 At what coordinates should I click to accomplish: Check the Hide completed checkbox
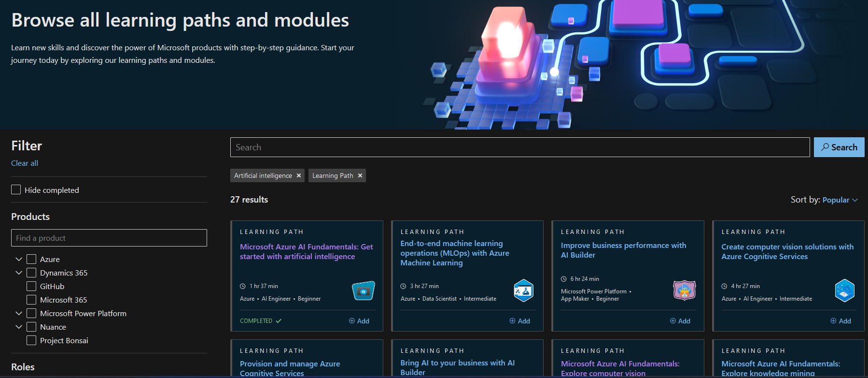pyautogui.click(x=16, y=189)
